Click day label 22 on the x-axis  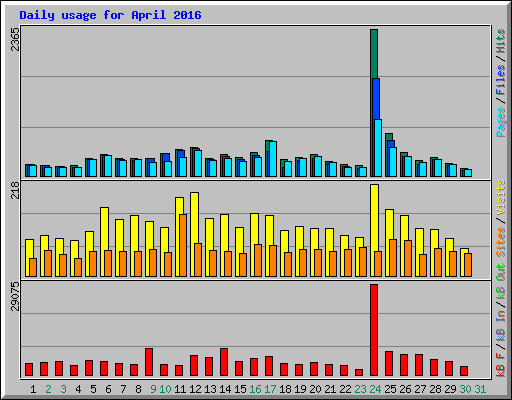point(345,389)
